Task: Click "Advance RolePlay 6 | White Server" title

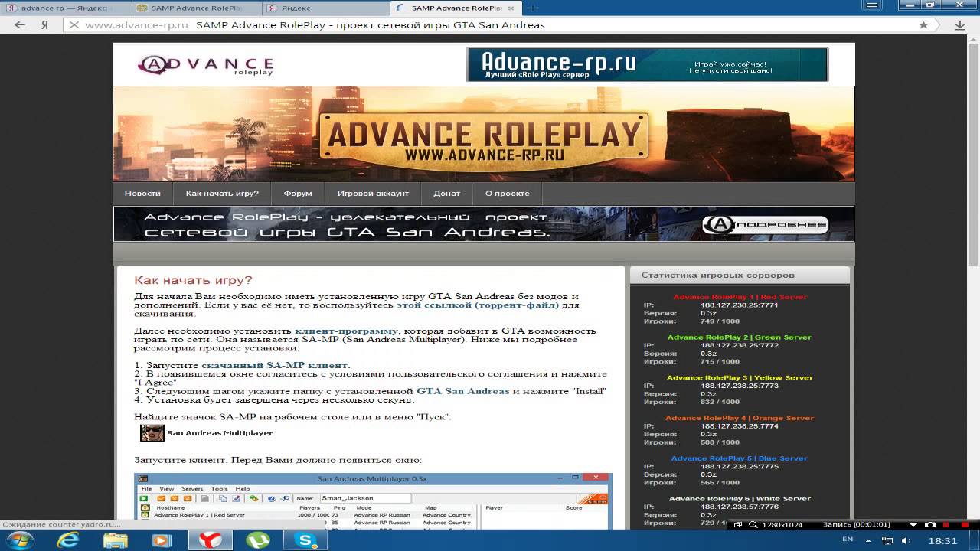Action: pos(740,499)
